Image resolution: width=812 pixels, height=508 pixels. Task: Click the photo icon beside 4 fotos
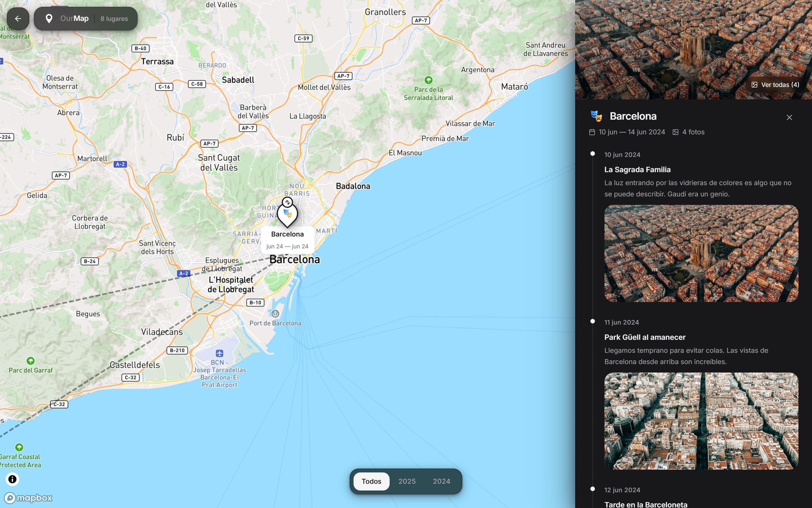tap(675, 132)
